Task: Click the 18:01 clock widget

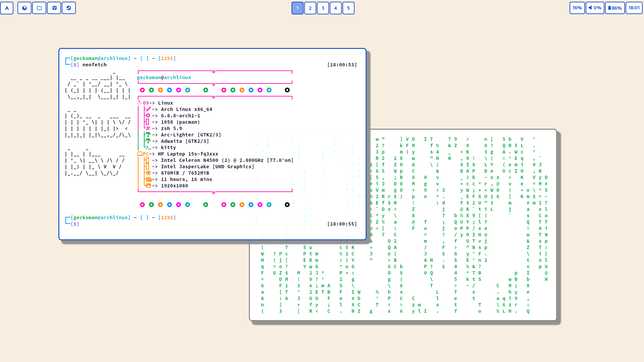Action: coord(634,8)
